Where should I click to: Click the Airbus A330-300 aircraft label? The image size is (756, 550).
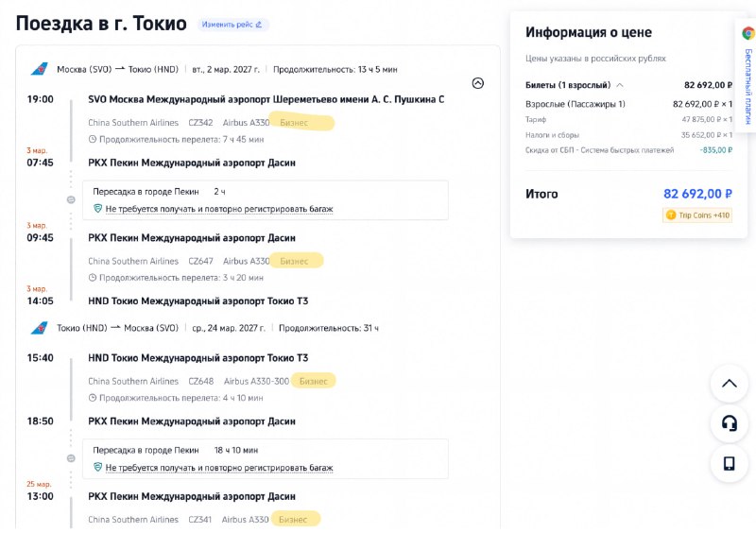(x=256, y=381)
